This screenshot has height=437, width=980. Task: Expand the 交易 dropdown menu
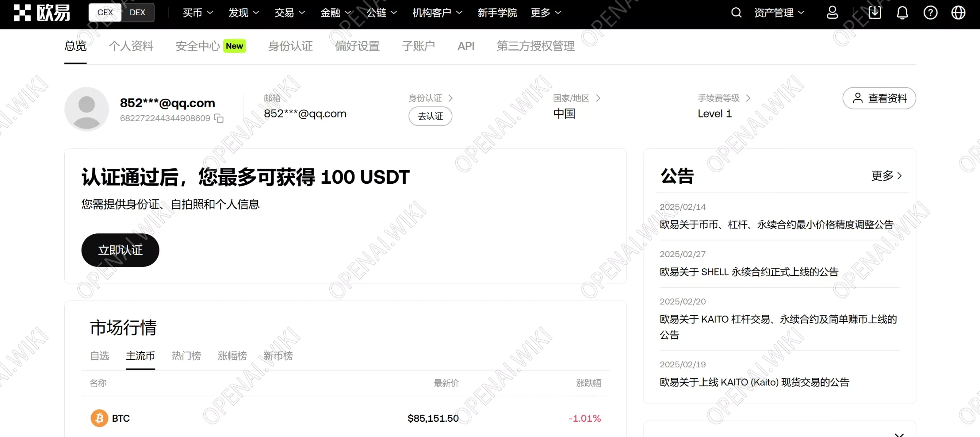point(289,13)
